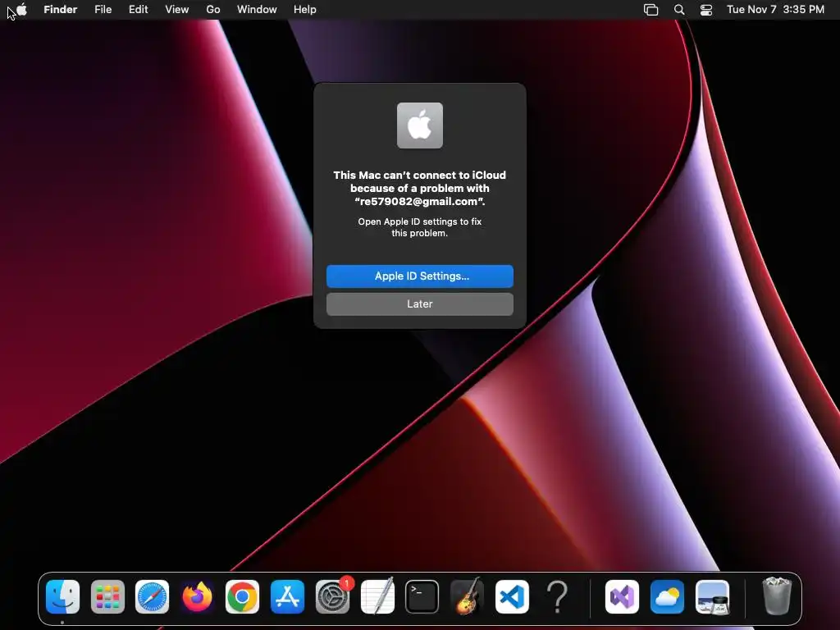Open System Settings with badge in Dock
840x630 pixels.
332,596
